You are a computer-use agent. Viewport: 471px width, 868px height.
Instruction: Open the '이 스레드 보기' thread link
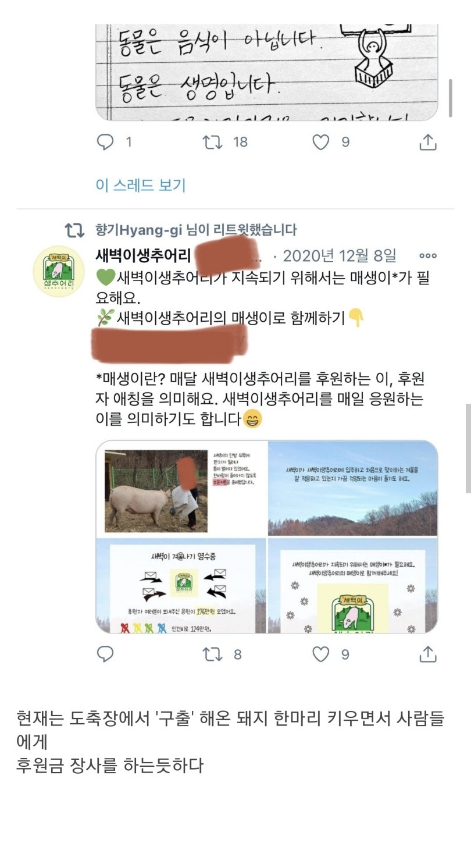(x=140, y=185)
